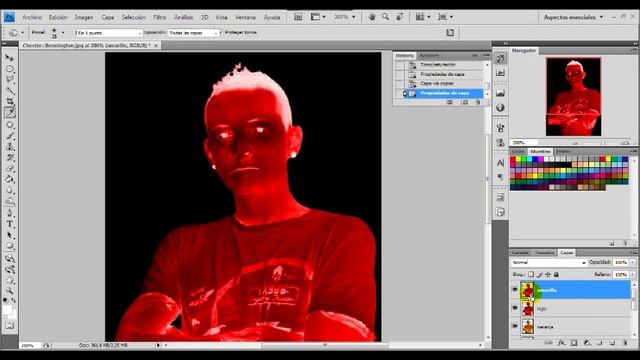640x360 pixels.
Task: Open the Ventana menu
Action: [x=245, y=17]
